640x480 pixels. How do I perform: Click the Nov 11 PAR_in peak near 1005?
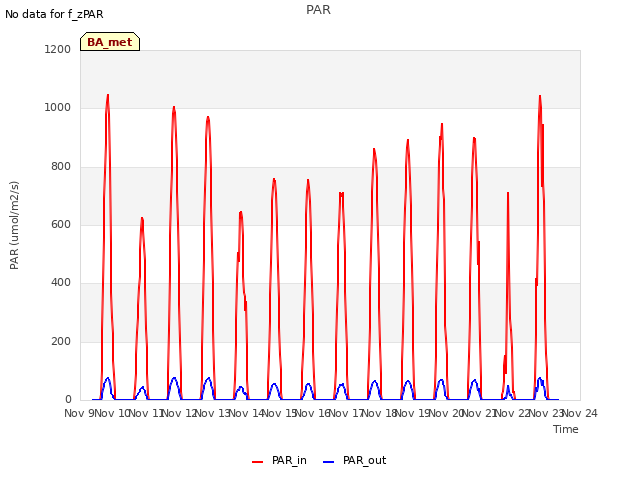point(174,108)
